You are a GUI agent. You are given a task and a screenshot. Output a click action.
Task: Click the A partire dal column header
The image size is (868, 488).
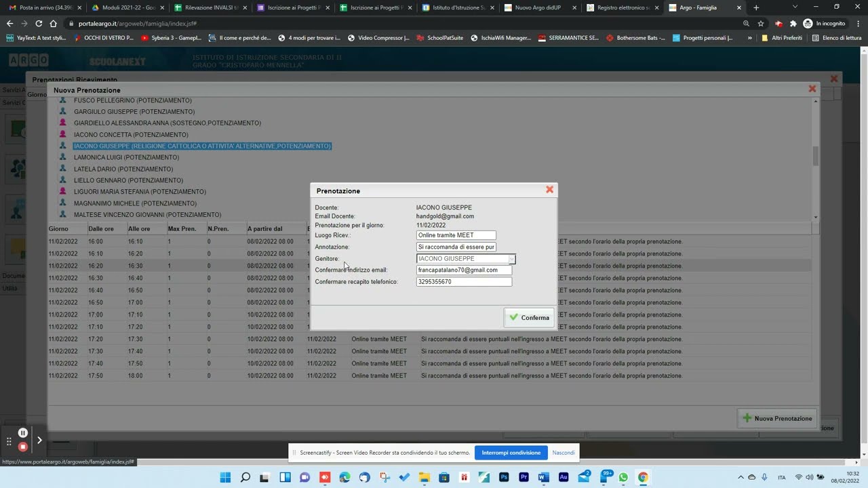pos(276,229)
